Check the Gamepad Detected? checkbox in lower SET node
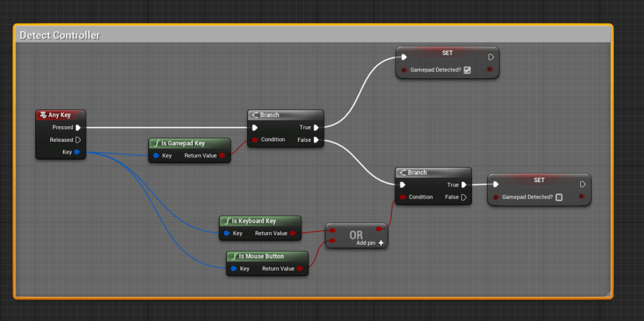The height and width of the screenshot is (321, 644). click(559, 197)
